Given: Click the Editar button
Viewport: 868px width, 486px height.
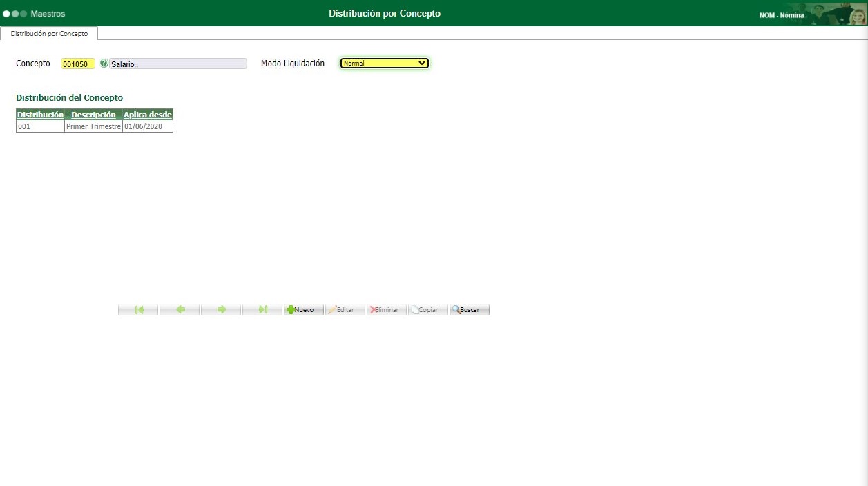Looking at the screenshot, I should pos(345,309).
